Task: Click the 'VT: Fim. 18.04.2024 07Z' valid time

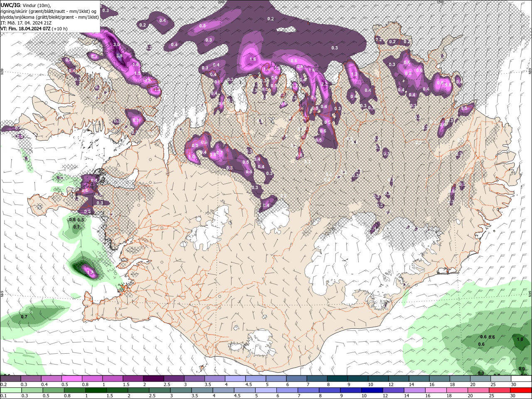Action: pos(26,29)
